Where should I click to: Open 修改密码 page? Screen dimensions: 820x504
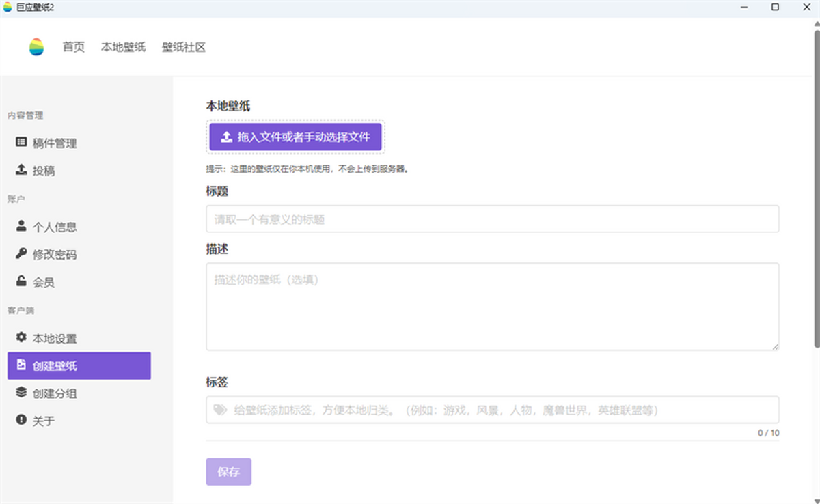tap(79, 255)
